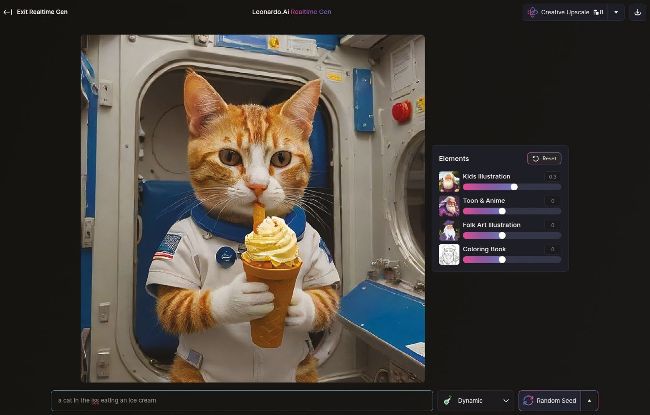Click the Toon & Anime wizard thumbnail
Screen dimensions: 650x415
[x=449, y=206]
